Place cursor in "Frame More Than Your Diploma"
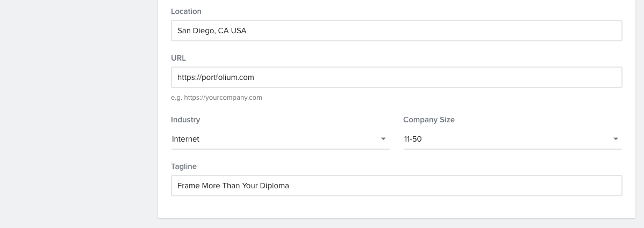 coord(233,186)
